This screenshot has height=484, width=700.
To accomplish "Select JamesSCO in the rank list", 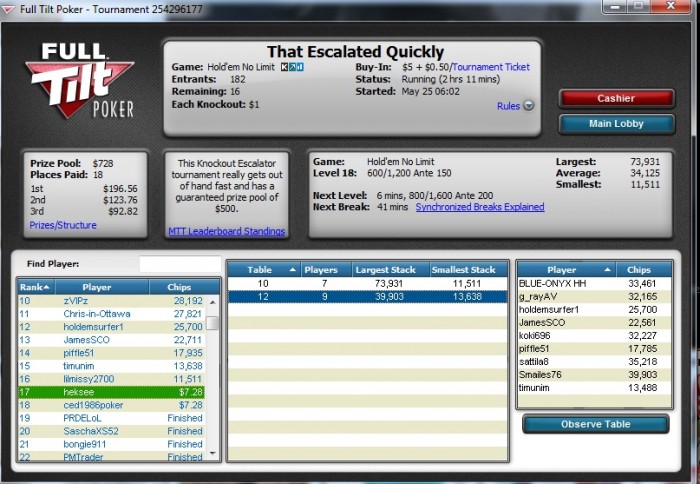I will [x=112, y=340].
